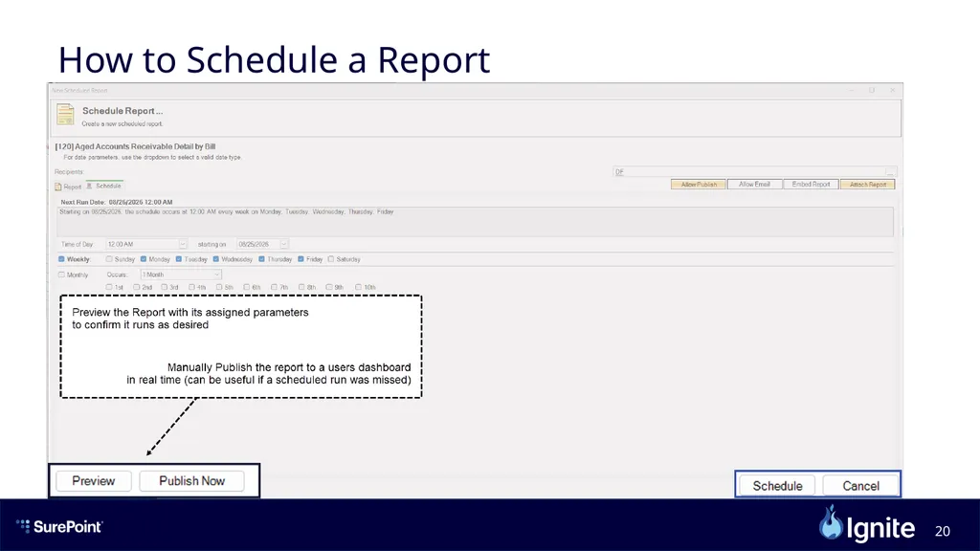Click the schedule description text box

[475, 222]
